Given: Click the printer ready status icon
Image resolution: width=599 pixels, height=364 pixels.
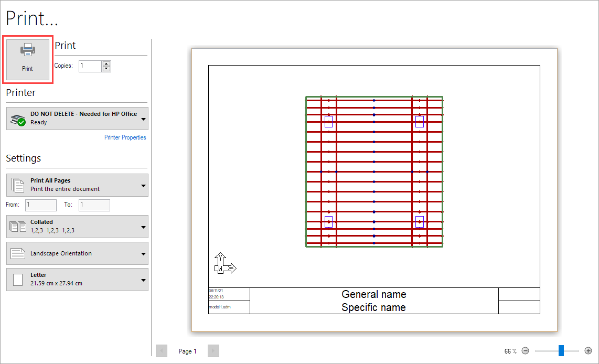Looking at the screenshot, I should tap(18, 119).
